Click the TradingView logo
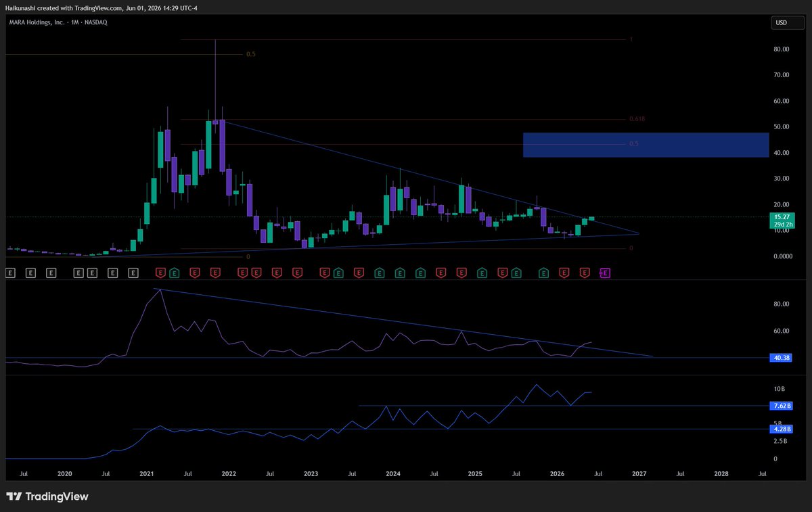 (47, 496)
